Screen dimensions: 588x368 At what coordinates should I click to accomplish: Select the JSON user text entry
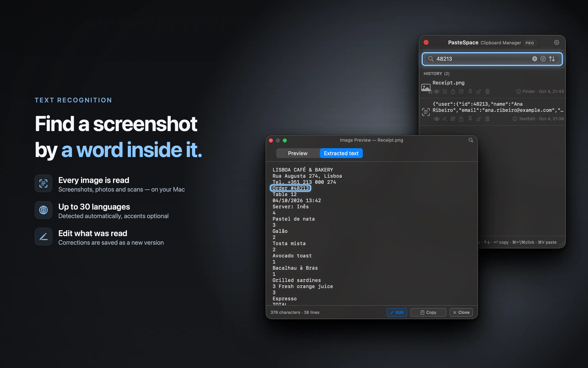click(492, 112)
